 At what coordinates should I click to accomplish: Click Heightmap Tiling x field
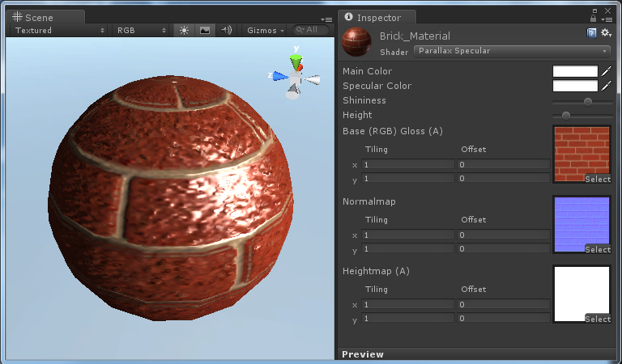(x=408, y=305)
